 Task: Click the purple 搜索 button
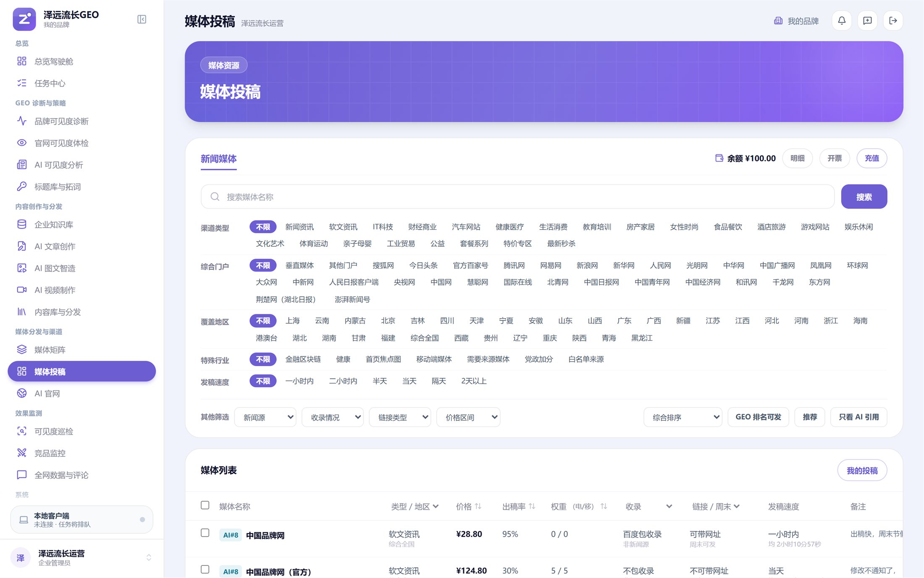click(x=864, y=197)
